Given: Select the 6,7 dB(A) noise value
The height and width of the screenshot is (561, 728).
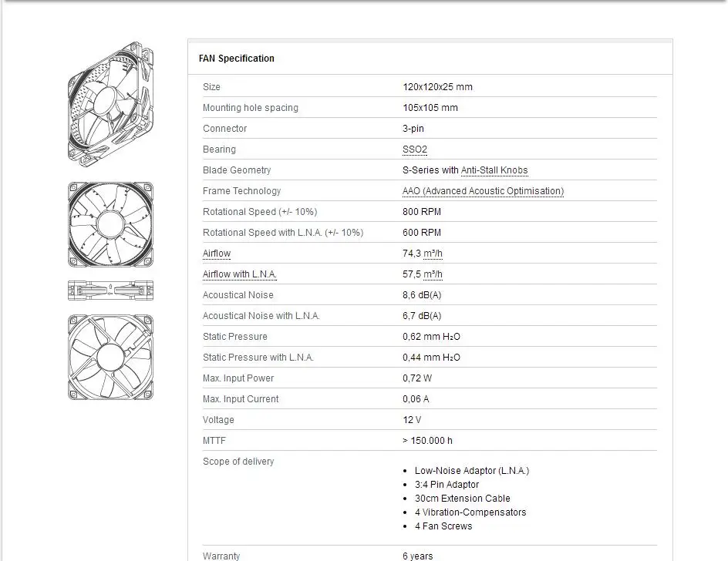Looking at the screenshot, I should pyautogui.click(x=422, y=316).
